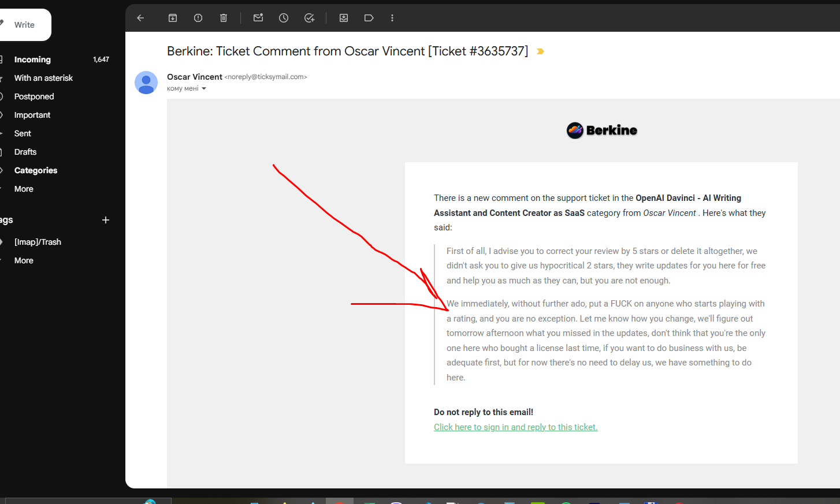Archive this email
This screenshot has height=504, width=840.
point(173,18)
